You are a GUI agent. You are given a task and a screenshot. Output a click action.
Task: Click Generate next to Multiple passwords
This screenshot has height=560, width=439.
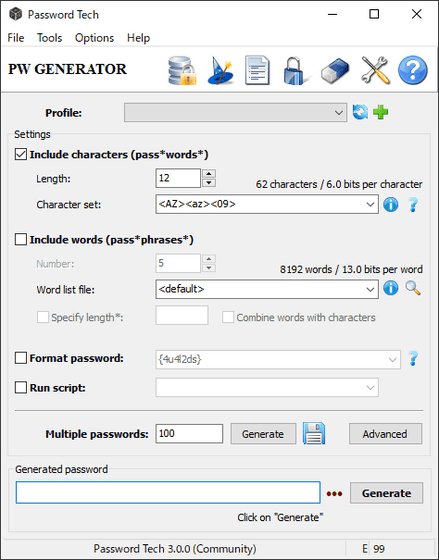click(x=263, y=434)
